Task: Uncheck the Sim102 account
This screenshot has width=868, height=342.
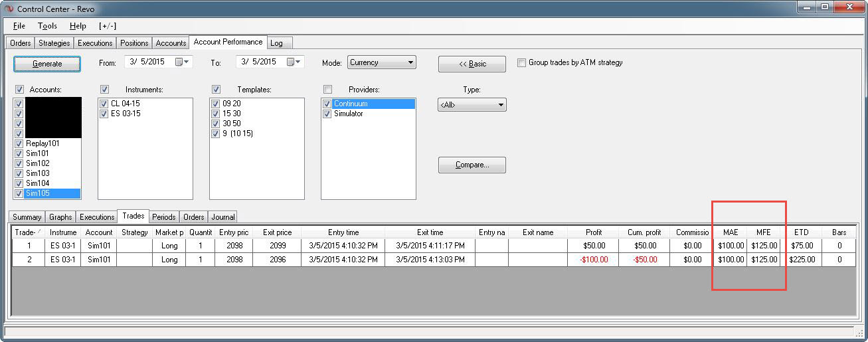Action: coord(19,163)
